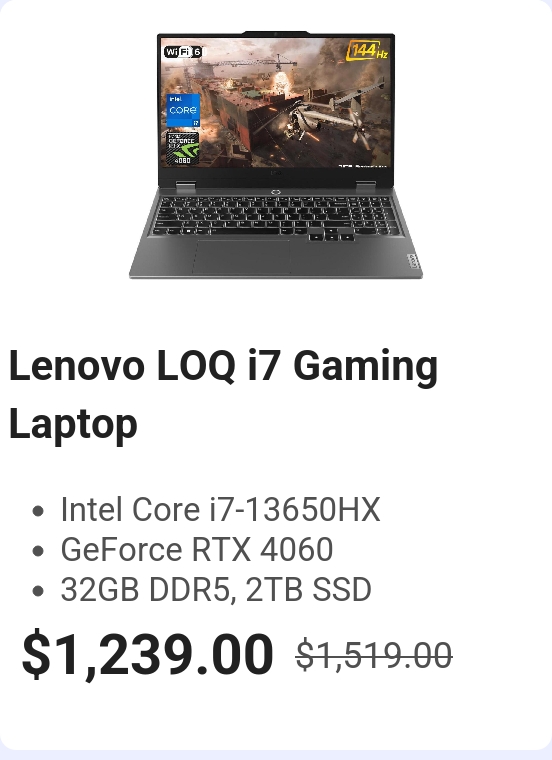Click the laptop hinge logo below screen
The image size is (552, 760).
click(x=276, y=192)
